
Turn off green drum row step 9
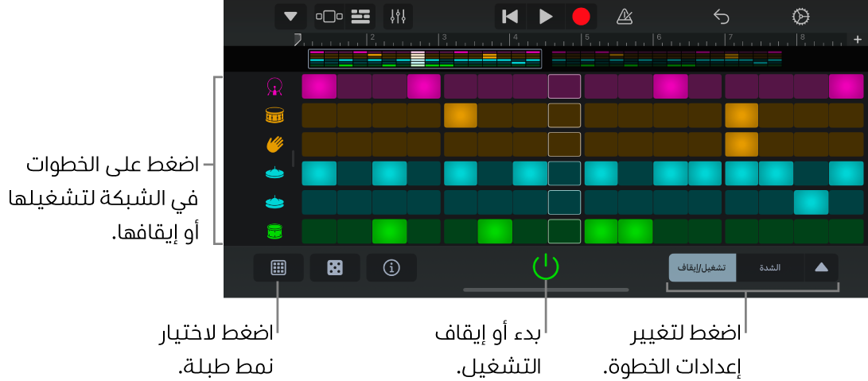tap(601, 231)
